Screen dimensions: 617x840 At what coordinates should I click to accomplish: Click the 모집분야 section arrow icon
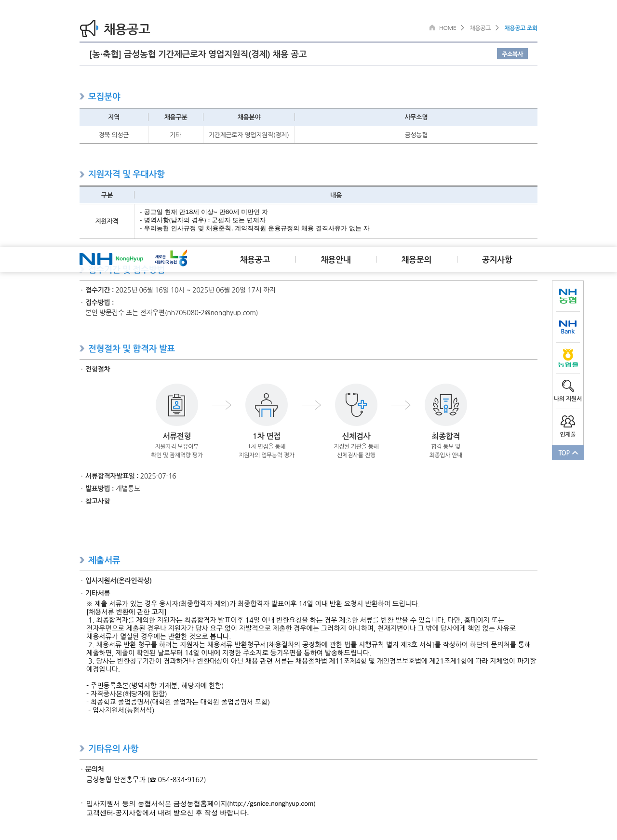click(82, 96)
